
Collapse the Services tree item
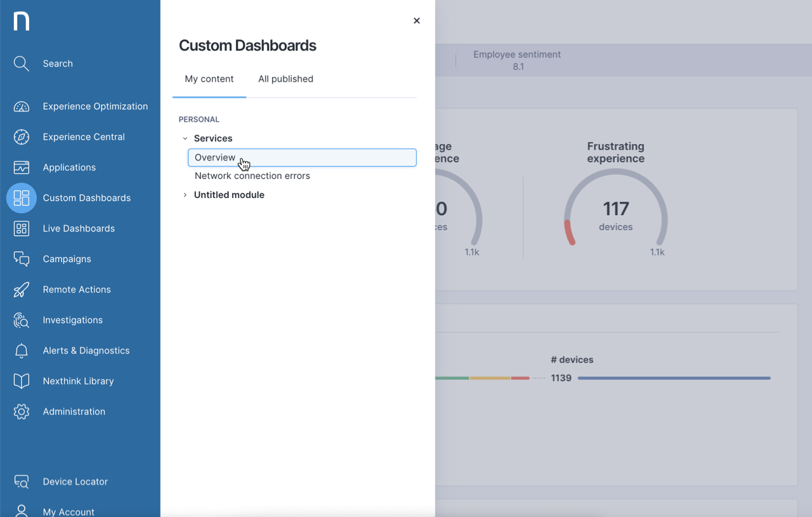tap(185, 138)
